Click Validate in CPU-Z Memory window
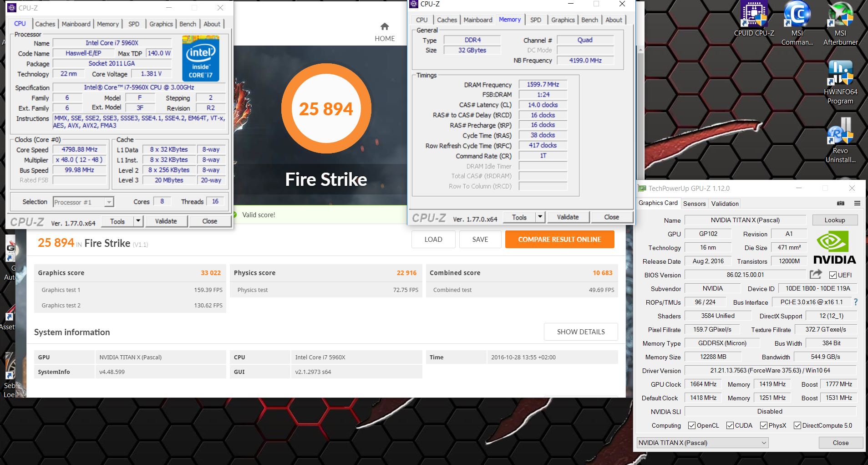The height and width of the screenshot is (465, 868). pyautogui.click(x=568, y=217)
